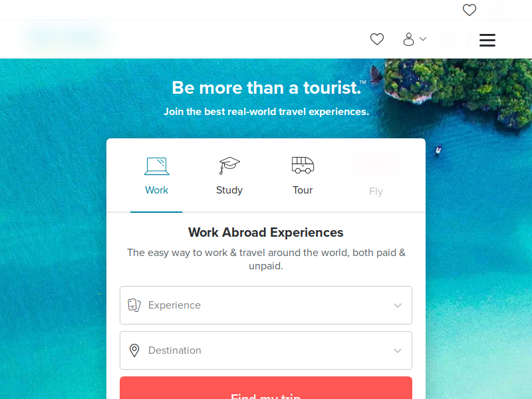Image resolution: width=532 pixels, height=399 pixels.
Task: Click the heart icon in top utility bar
Action: (469, 10)
